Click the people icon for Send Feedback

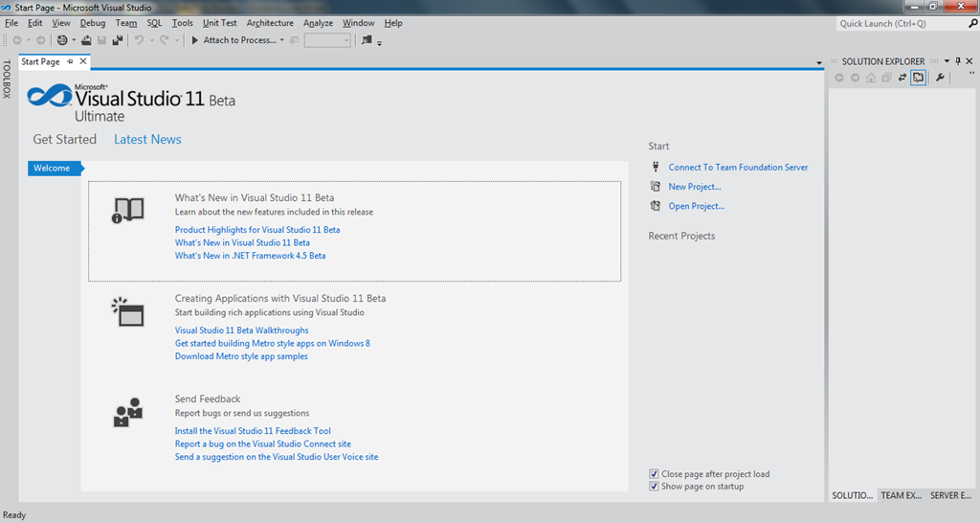coord(128,412)
